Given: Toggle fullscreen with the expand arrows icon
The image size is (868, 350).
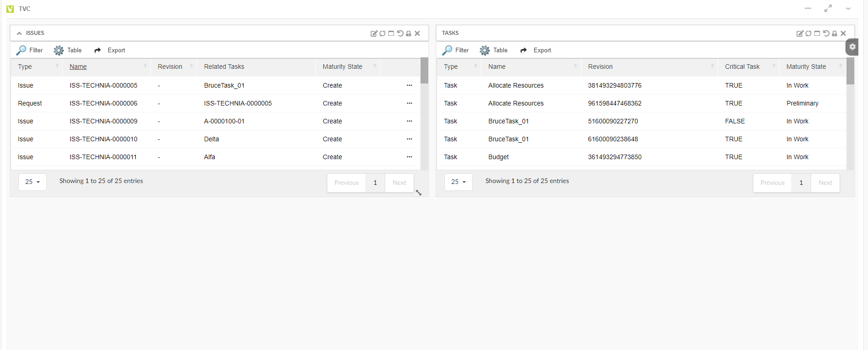Looking at the screenshot, I should click(828, 9).
